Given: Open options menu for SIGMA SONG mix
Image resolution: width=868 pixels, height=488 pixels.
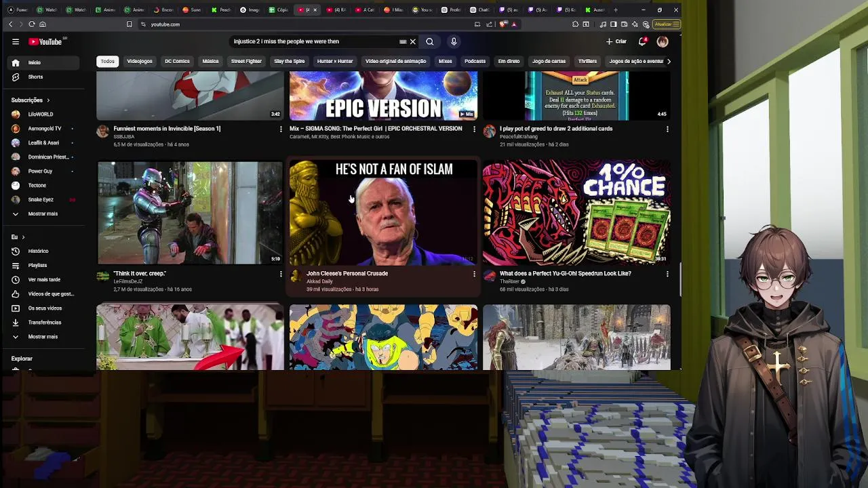Looking at the screenshot, I should click(x=474, y=129).
